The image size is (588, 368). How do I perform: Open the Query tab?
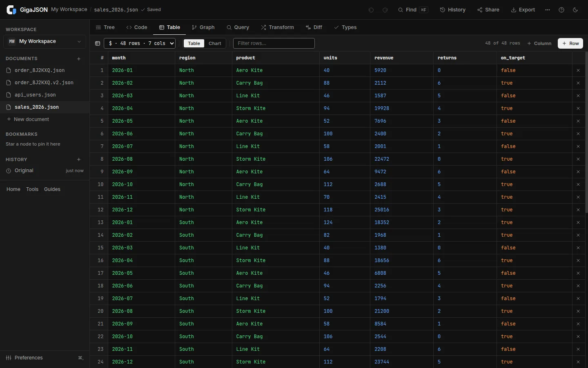tap(238, 27)
